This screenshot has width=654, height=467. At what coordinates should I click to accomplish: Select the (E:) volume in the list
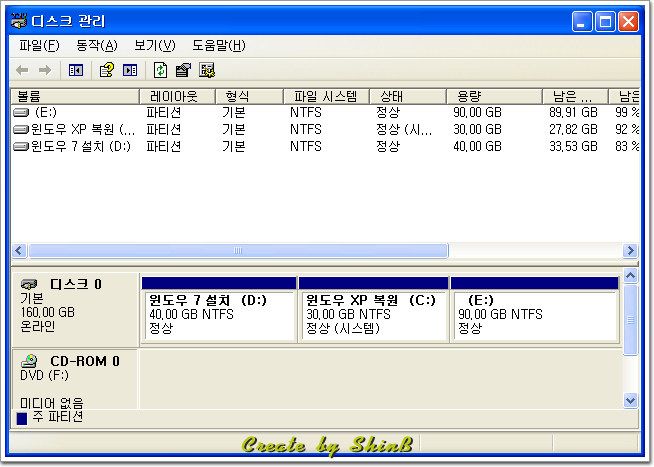coord(45,112)
